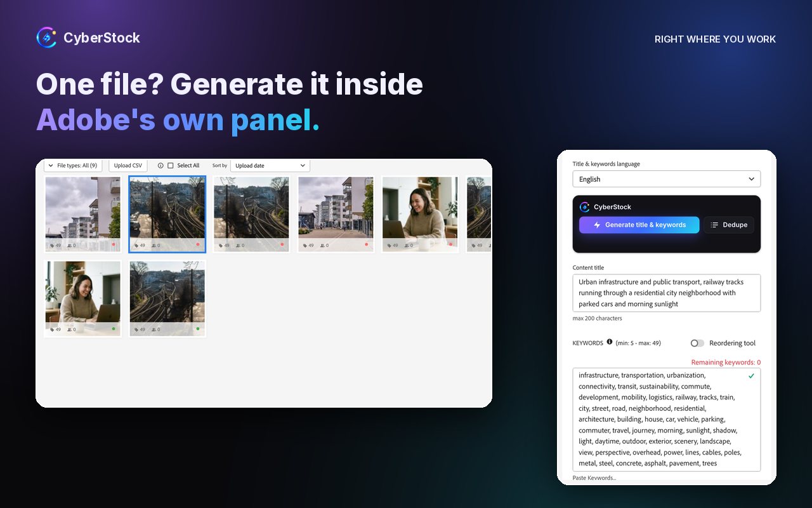Toggle the Reordering tool switch

point(697,343)
